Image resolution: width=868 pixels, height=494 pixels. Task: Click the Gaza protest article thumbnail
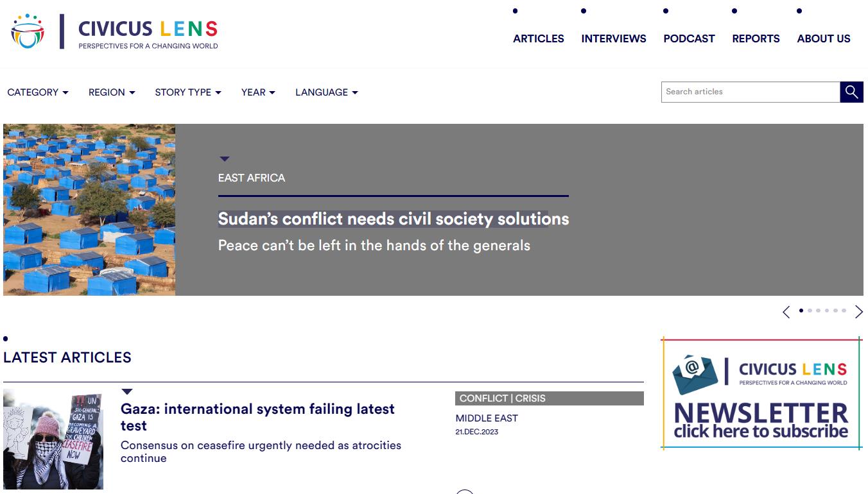point(53,439)
